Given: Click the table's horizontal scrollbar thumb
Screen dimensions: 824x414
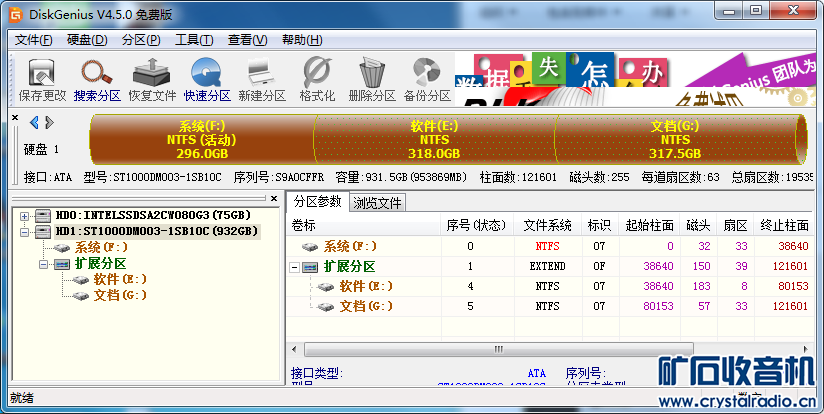Looking at the screenshot, I should pyautogui.click(x=498, y=349).
